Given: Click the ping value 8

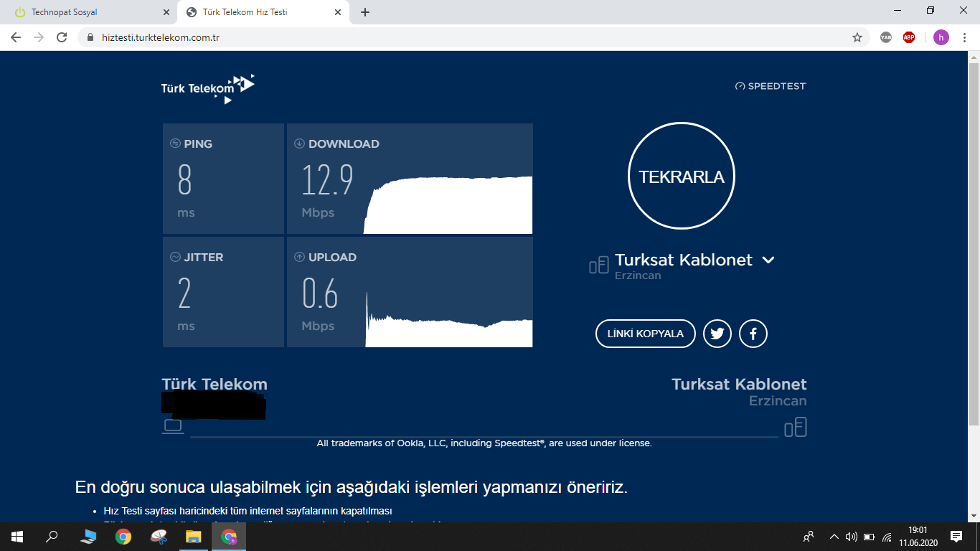Looking at the screenshot, I should point(185,180).
